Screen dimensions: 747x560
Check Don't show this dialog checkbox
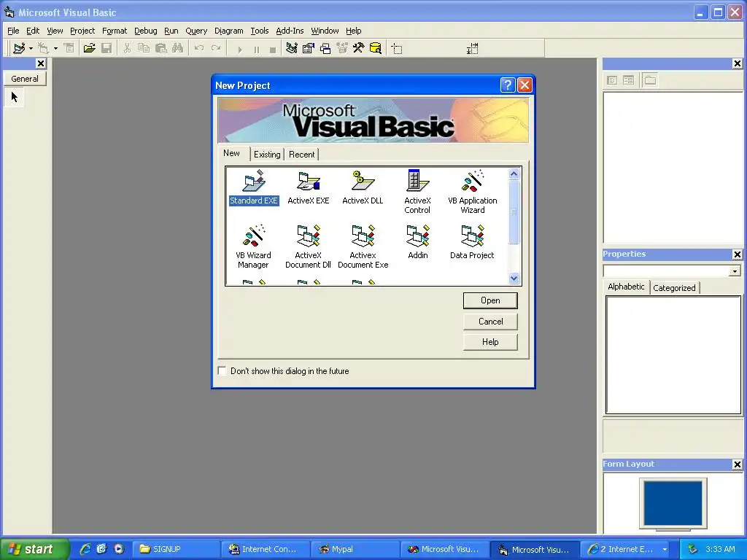coord(222,370)
